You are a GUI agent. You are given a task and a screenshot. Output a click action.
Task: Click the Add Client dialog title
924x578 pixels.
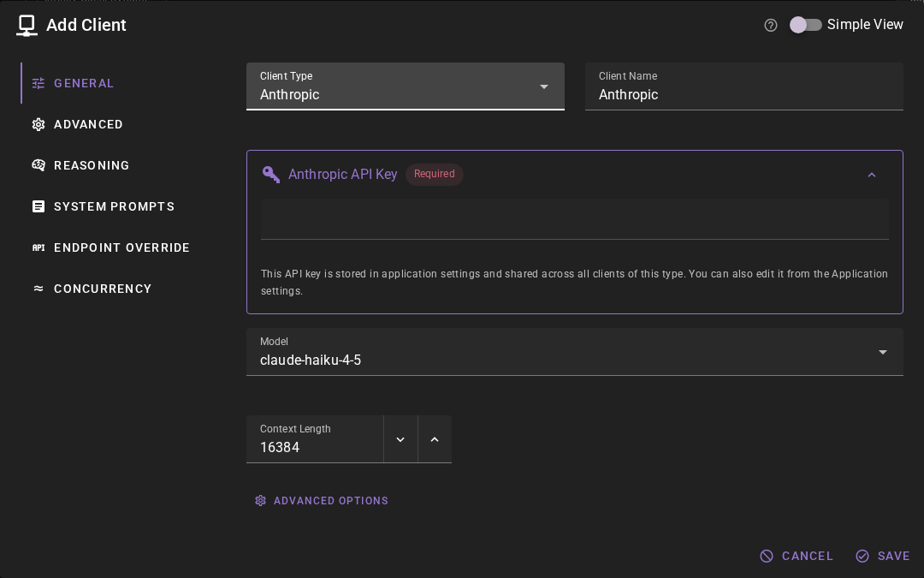[x=86, y=25]
